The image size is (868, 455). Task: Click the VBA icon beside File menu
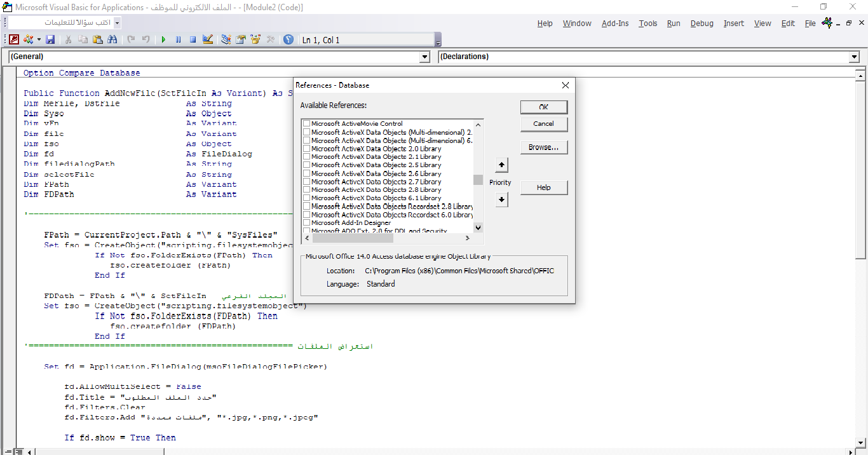click(x=827, y=23)
